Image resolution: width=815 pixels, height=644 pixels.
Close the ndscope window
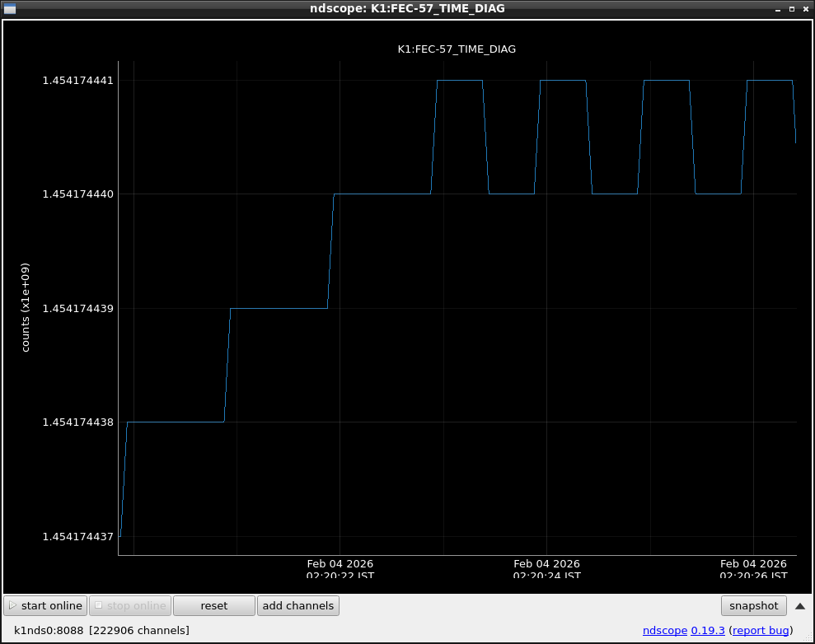coord(806,9)
